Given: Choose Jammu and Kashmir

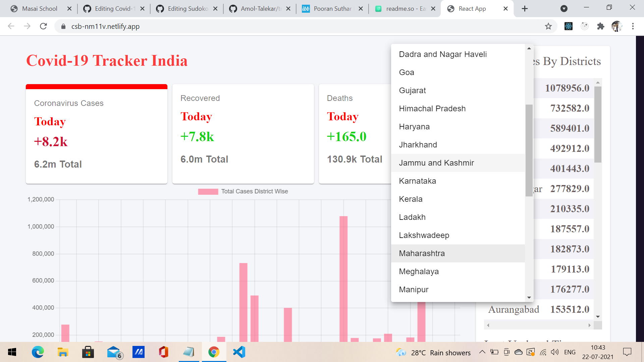Looking at the screenshot, I should pos(458,163).
